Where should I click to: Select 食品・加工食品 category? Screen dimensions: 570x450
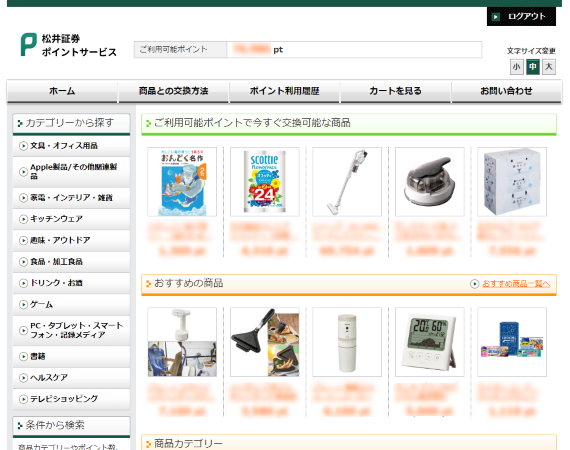coord(71,262)
